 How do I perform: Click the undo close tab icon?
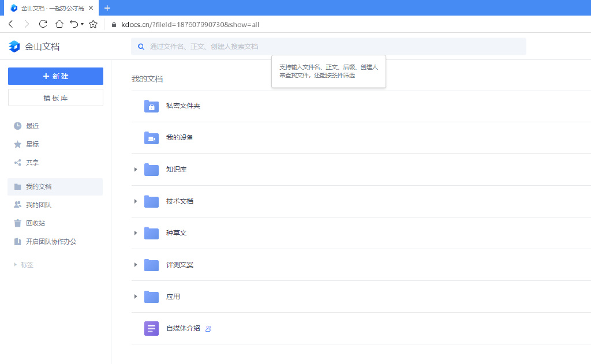74,24
